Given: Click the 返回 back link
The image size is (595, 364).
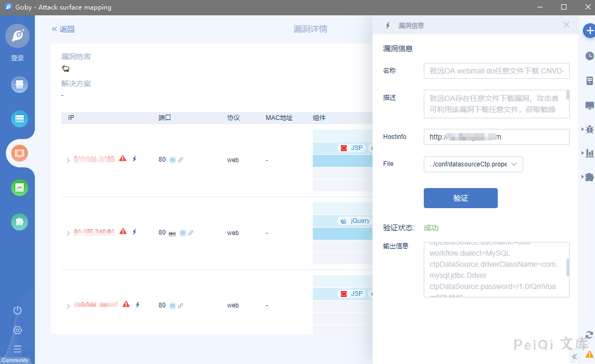Looking at the screenshot, I should (x=63, y=30).
